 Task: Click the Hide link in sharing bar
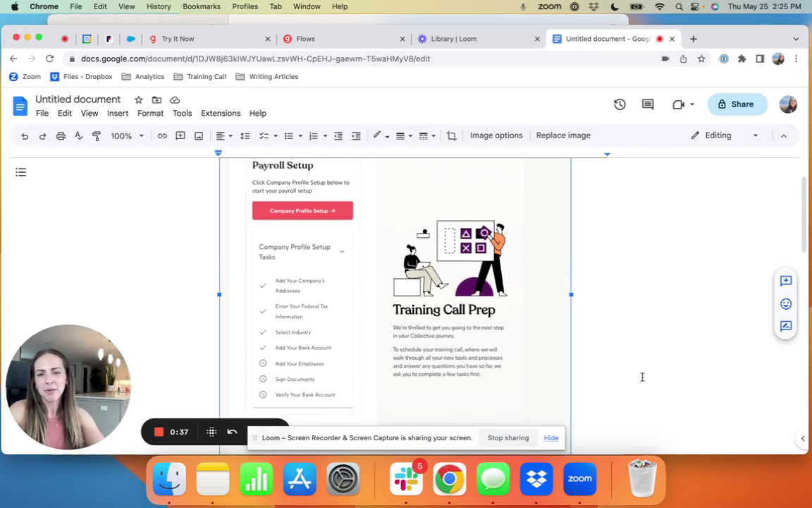(551, 438)
